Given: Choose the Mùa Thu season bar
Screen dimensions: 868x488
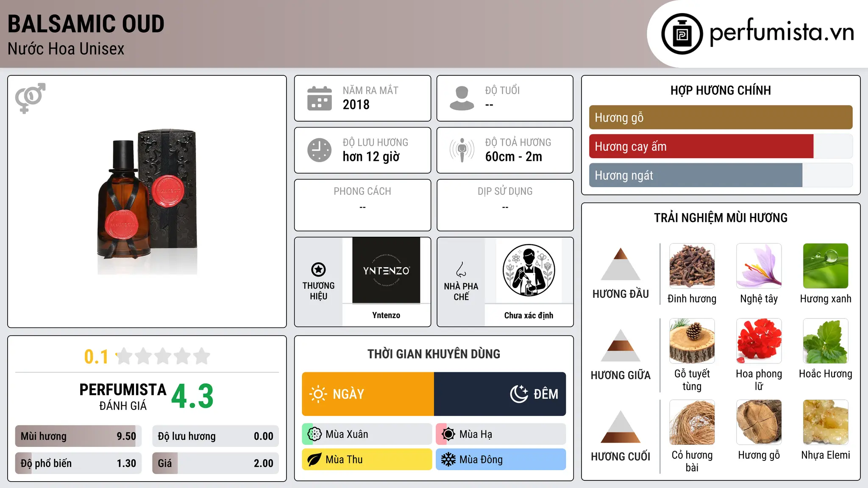Looking at the screenshot, I should click(x=367, y=460).
